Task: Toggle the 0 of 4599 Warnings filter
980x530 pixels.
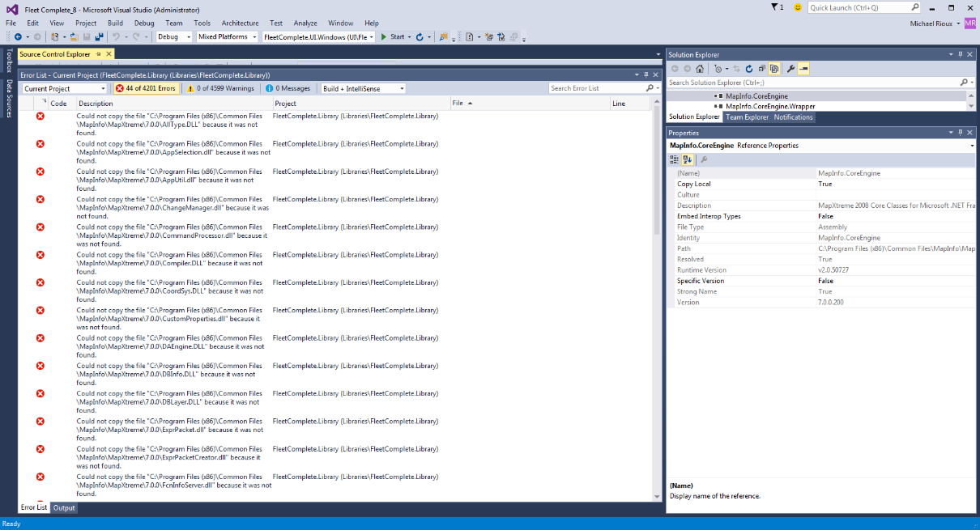Action: [x=220, y=88]
